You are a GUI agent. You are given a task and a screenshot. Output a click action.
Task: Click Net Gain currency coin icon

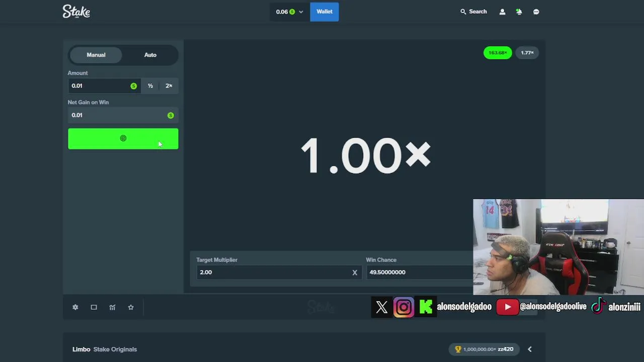pyautogui.click(x=171, y=116)
